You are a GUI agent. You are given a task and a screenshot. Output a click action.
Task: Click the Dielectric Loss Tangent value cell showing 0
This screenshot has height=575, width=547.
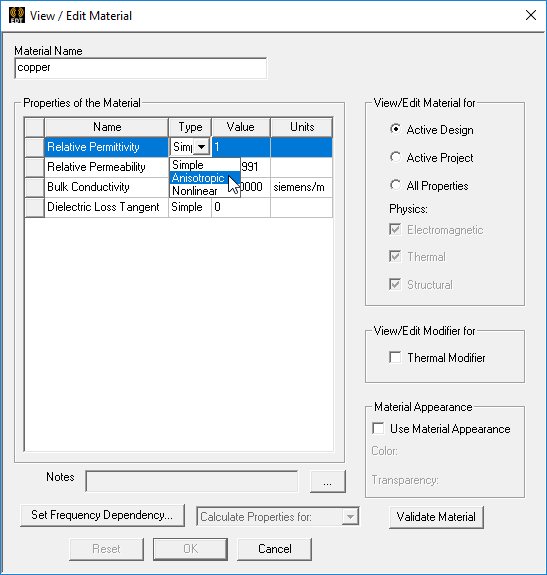(x=241, y=207)
